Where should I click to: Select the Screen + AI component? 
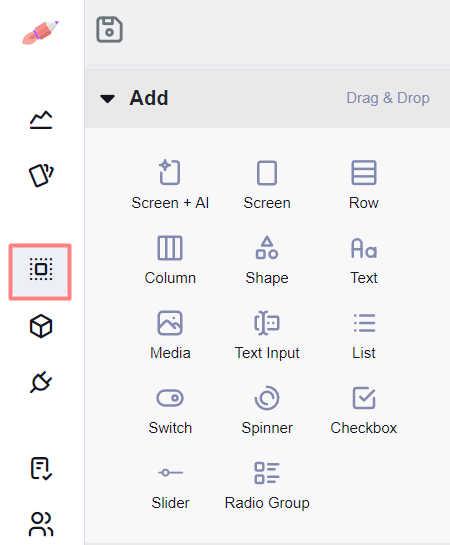pos(170,185)
